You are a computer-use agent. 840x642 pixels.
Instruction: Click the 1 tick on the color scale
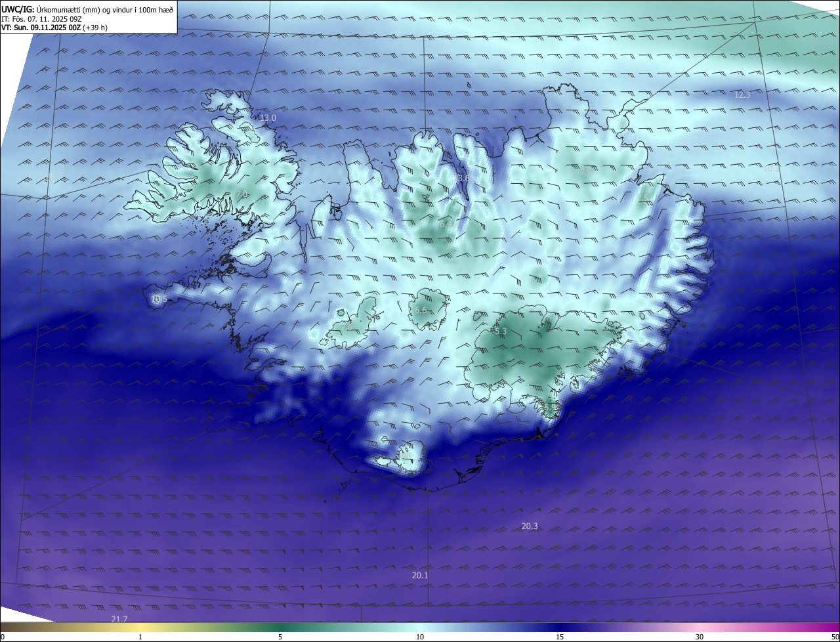coord(140,637)
